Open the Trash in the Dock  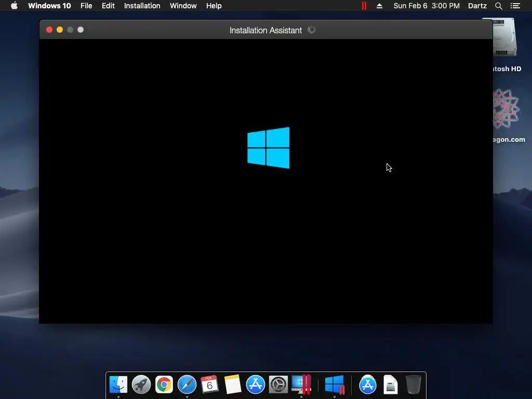(413, 384)
